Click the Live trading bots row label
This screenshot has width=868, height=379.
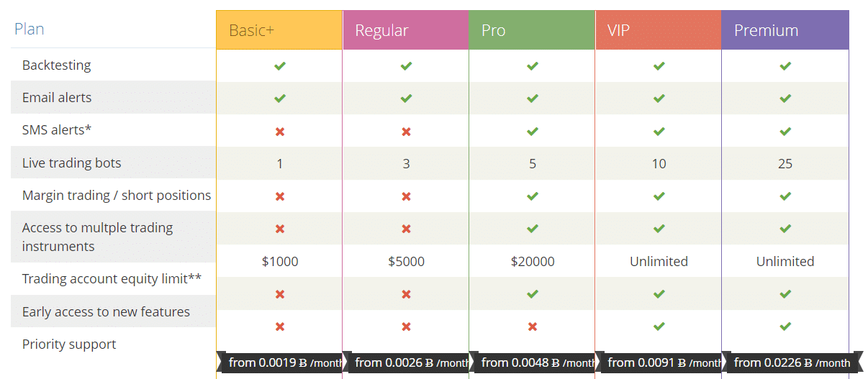coord(72,163)
